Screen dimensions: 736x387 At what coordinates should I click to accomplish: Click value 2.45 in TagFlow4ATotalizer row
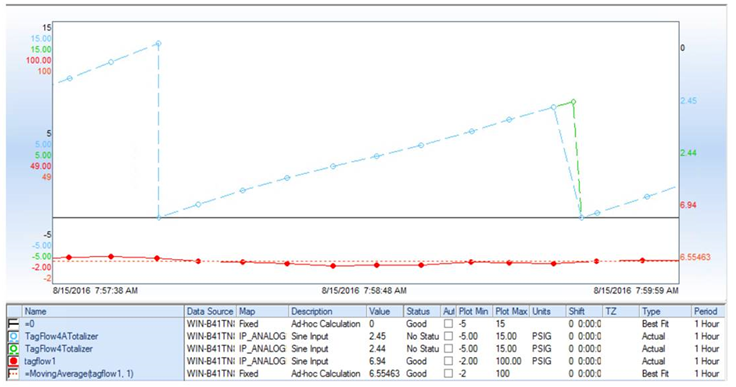(x=377, y=336)
